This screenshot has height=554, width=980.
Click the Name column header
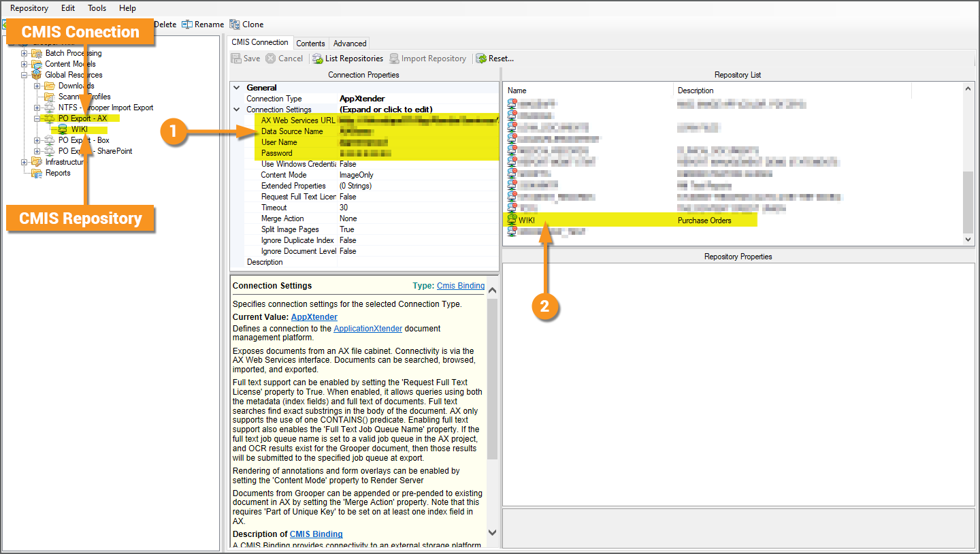coord(588,91)
